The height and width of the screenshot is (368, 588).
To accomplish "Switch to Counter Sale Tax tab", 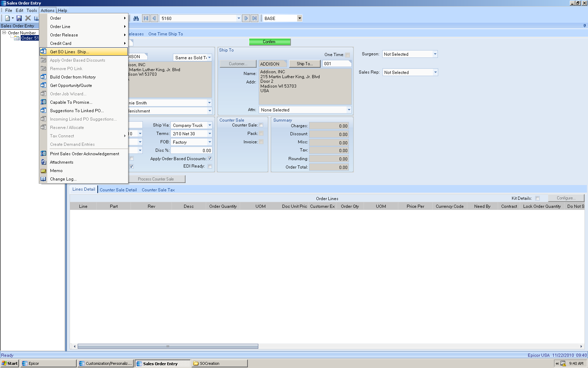I will tap(158, 190).
